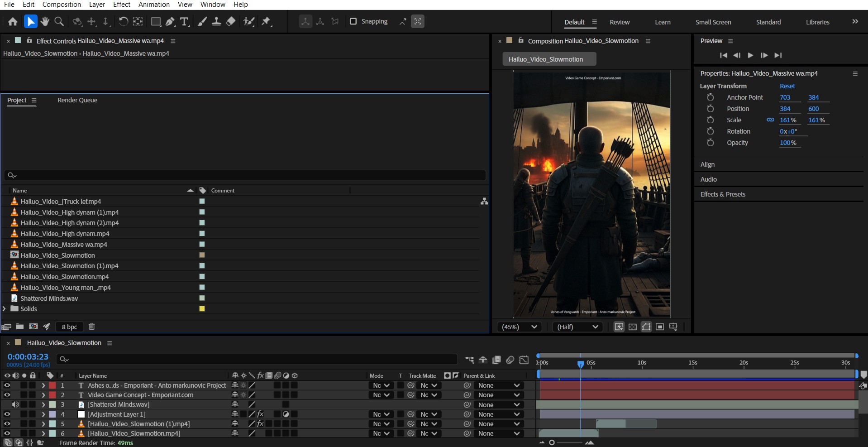Image resolution: width=868 pixels, height=447 pixels.
Task: Click red label color of layer 1
Action: click(x=52, y=385)
